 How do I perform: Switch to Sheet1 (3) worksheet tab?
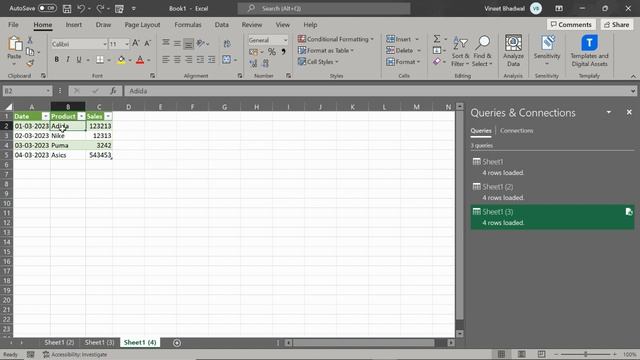pyautogui.click(x=99, y=342)
